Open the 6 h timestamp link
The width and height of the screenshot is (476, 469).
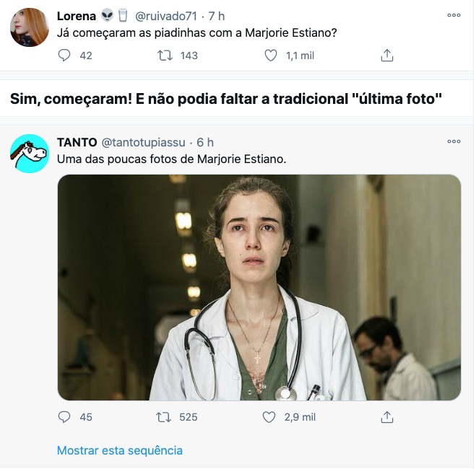[x=205, y=142]
